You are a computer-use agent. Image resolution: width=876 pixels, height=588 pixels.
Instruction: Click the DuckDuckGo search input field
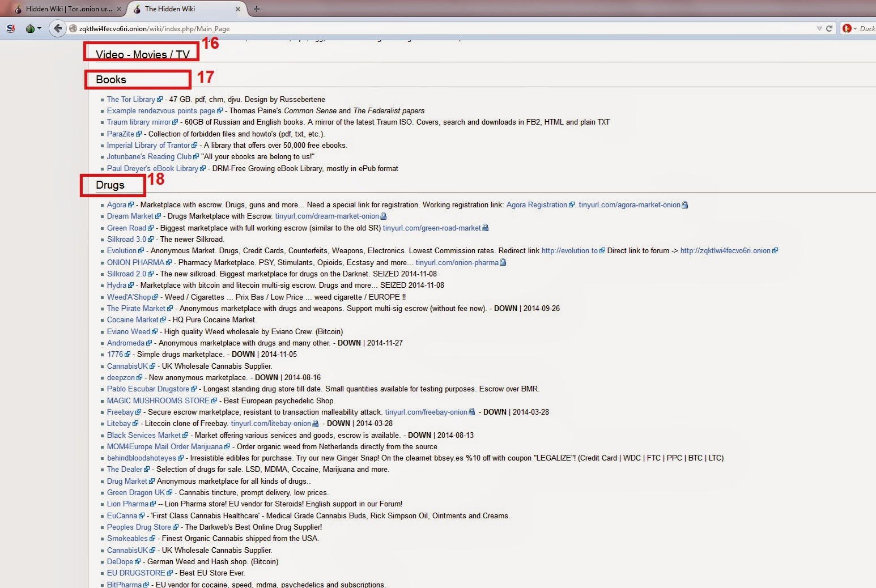tap(867, 28)
